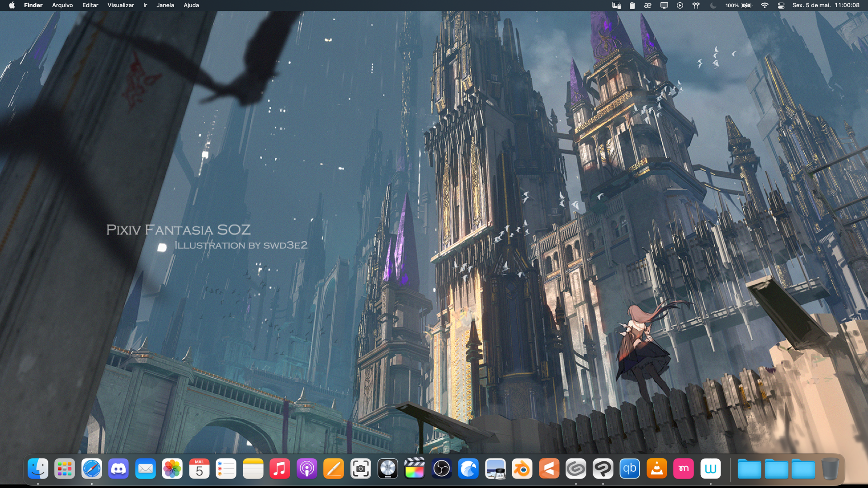Open Control Center toggles icon
Screen dimensions: 868x488
tap(781, 5)
